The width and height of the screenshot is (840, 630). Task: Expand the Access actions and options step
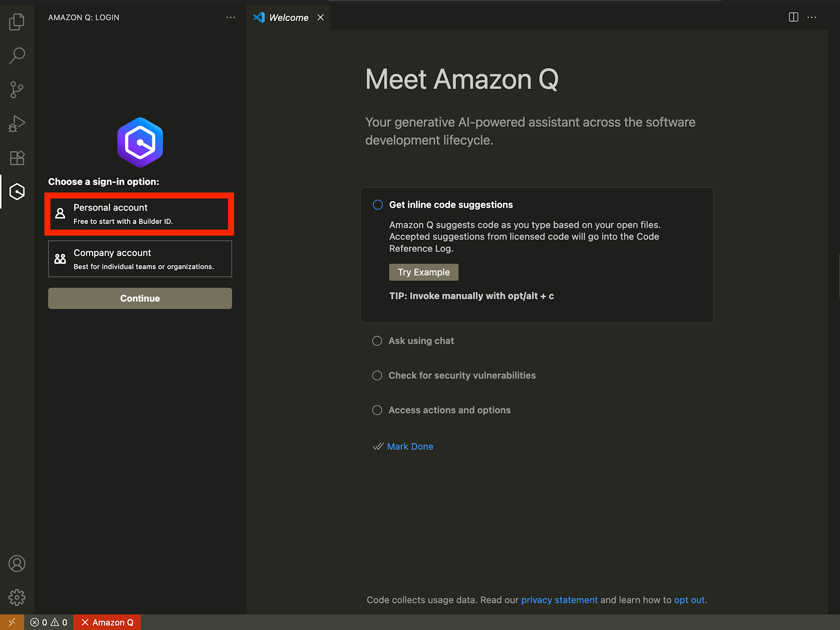(x=449, y=410)
